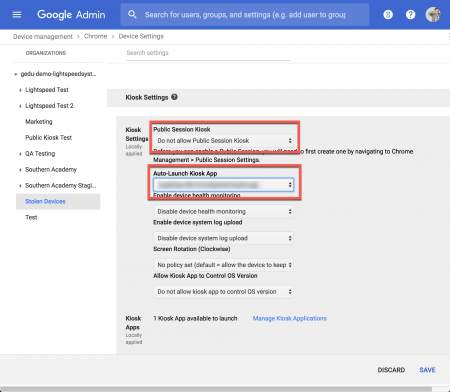Collapse the gedu-demo-lightspeedsyst organization
Image resolution: width=450 pixels, height=392 pixels.
click(15, 74)
